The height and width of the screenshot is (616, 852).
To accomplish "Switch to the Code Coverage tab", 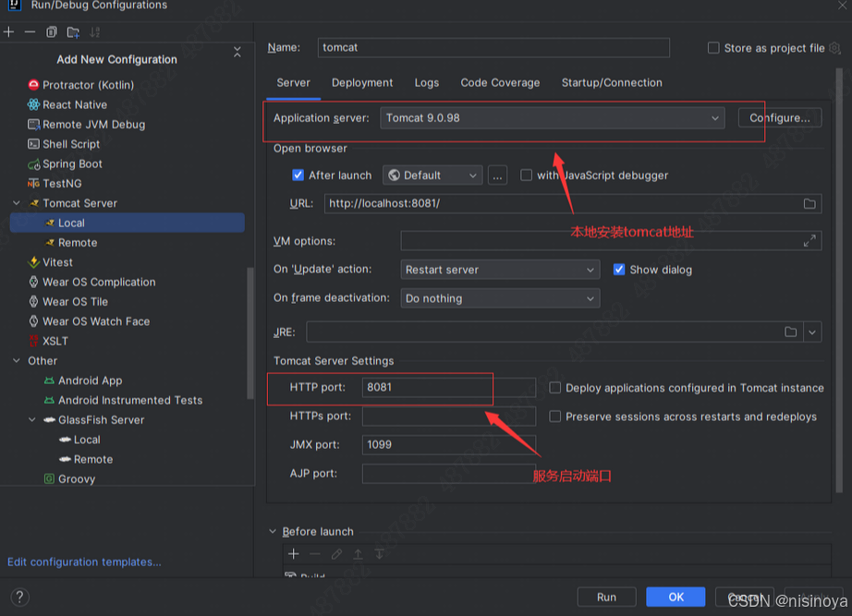I will (501, 82).
